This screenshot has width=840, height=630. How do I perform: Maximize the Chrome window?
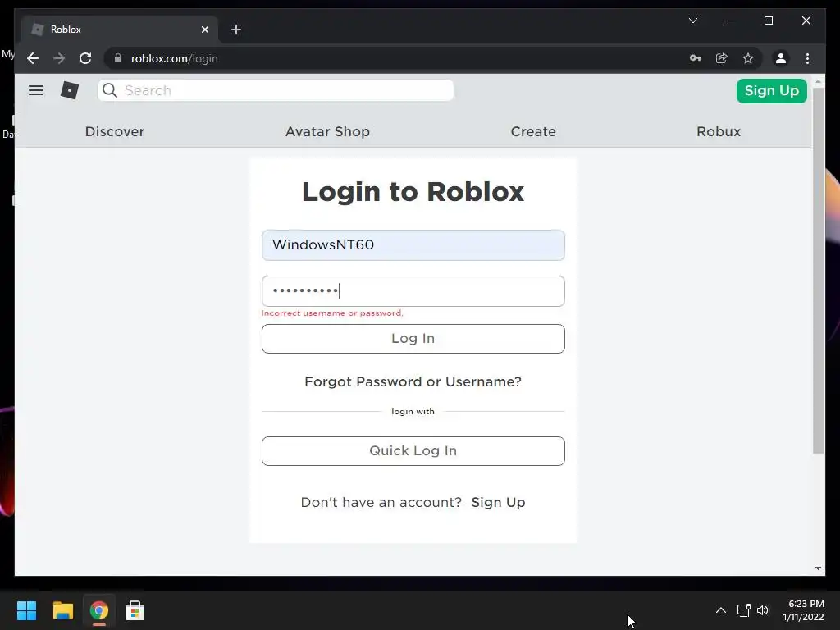(768, 21)
